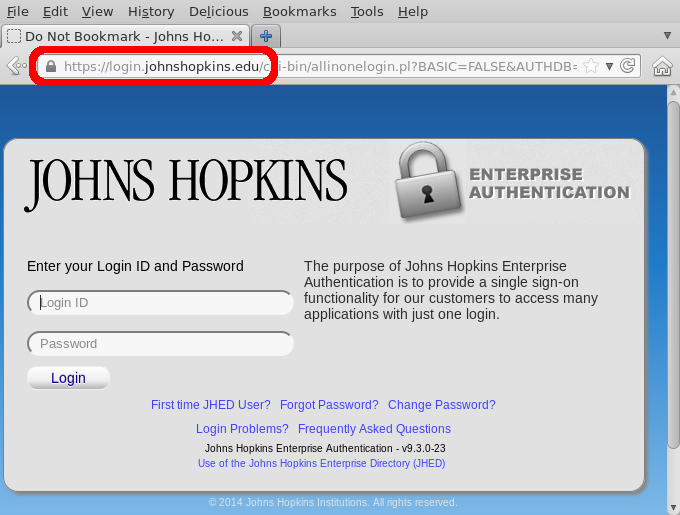Select the Do Not Bookmark - Johns Hopkins tab

(x=124, y=36)
